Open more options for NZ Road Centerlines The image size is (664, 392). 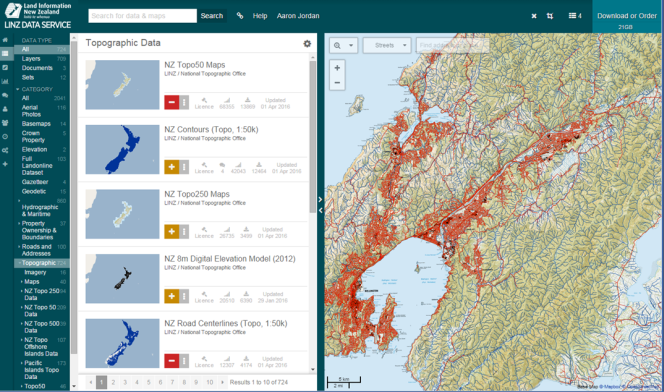pos(184,361)
